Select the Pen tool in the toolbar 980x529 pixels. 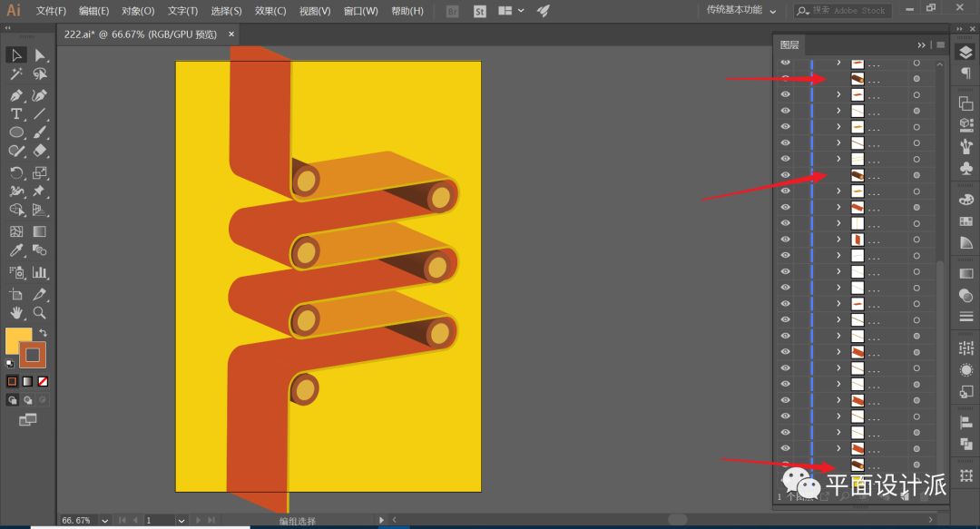16,95
